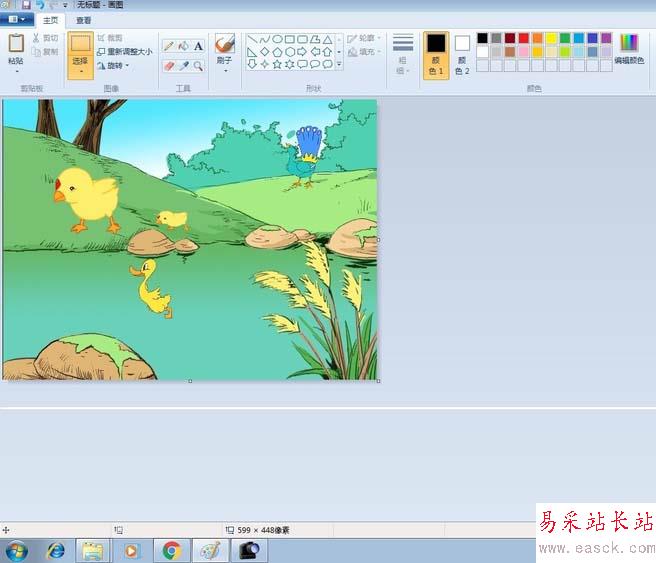Viewport: 656px width, 563px height.
Task: Open Windows Explorer folder from taskbar
Action: (92, 550)
